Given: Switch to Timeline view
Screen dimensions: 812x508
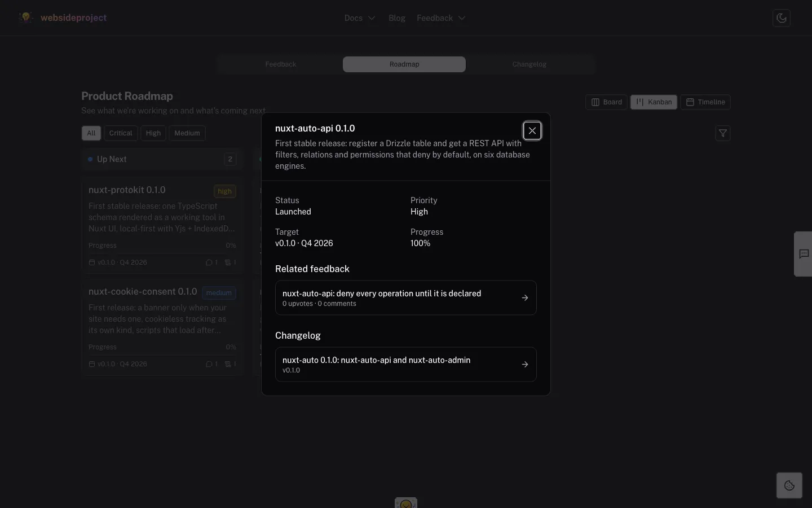Looking at the screenshot, I should [705, 102].
